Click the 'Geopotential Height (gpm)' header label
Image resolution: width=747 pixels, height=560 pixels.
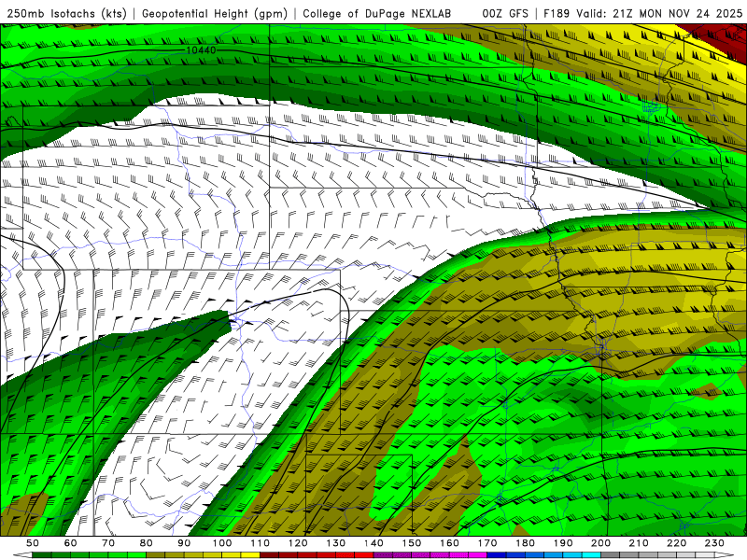pyautogui.click(x=215, y=13)
